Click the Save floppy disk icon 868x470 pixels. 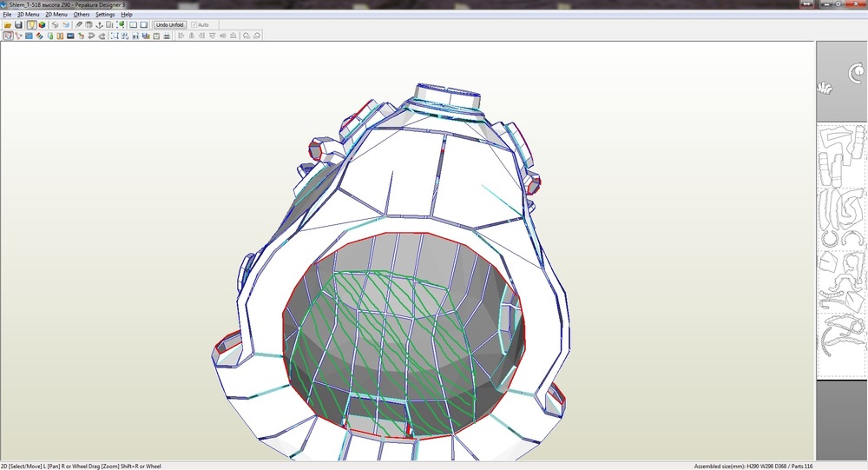pos(18,25)
